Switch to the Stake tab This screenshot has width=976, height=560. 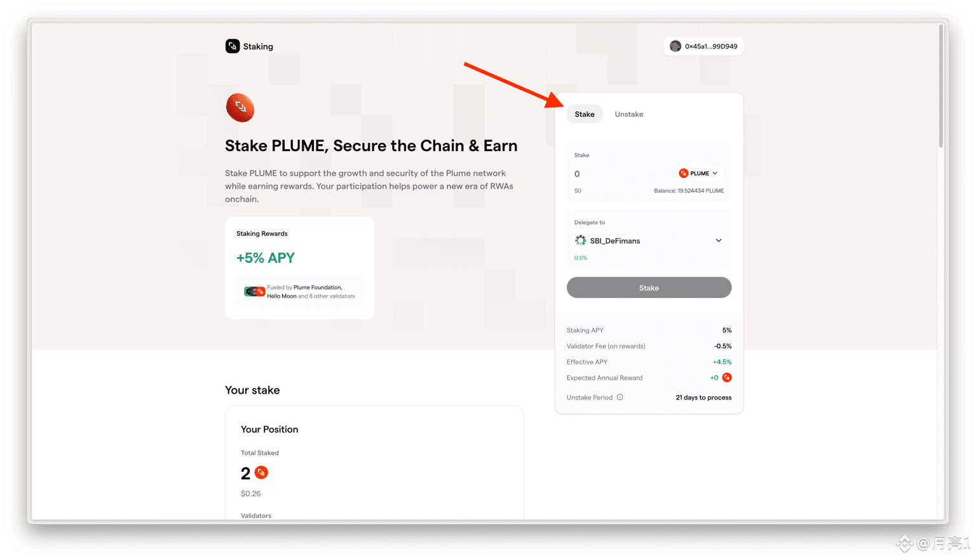585,114
